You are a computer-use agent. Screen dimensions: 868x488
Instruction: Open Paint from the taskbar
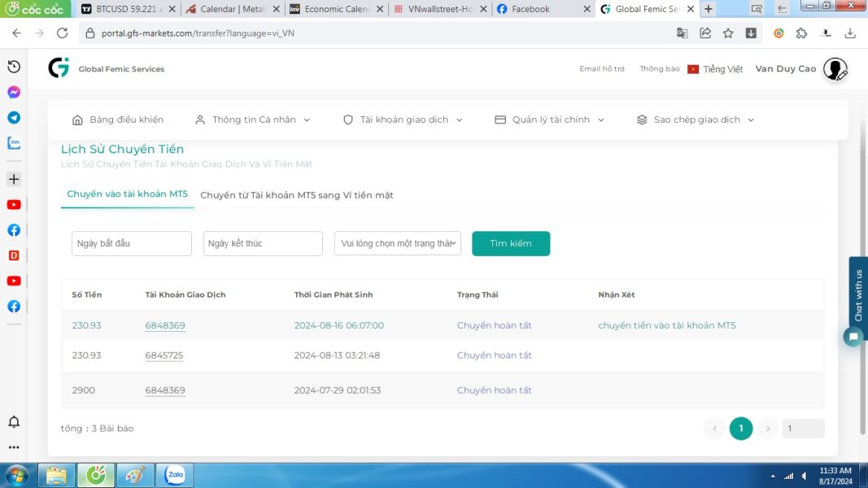pyautogui.click(x=135, y=475)
